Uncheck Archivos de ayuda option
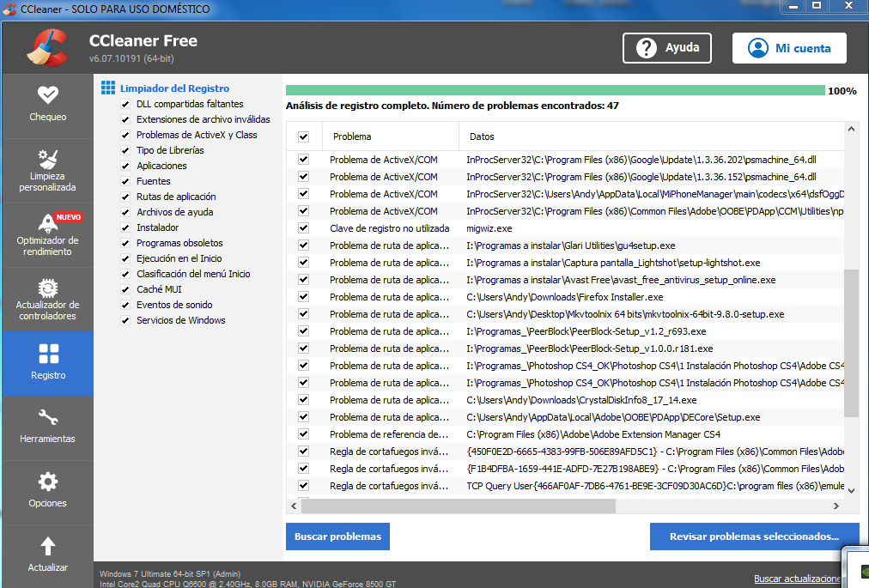 coord(125,212)
